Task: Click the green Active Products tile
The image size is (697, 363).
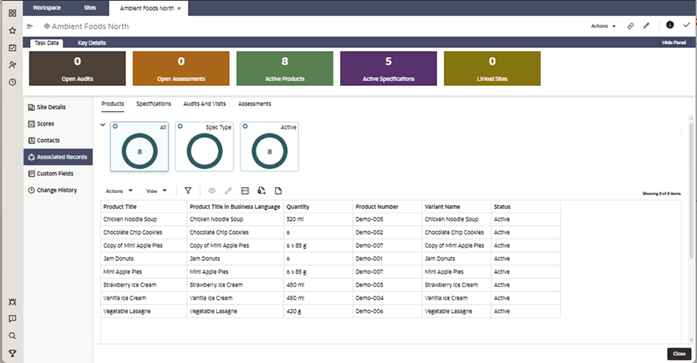Action: point(285,68)
